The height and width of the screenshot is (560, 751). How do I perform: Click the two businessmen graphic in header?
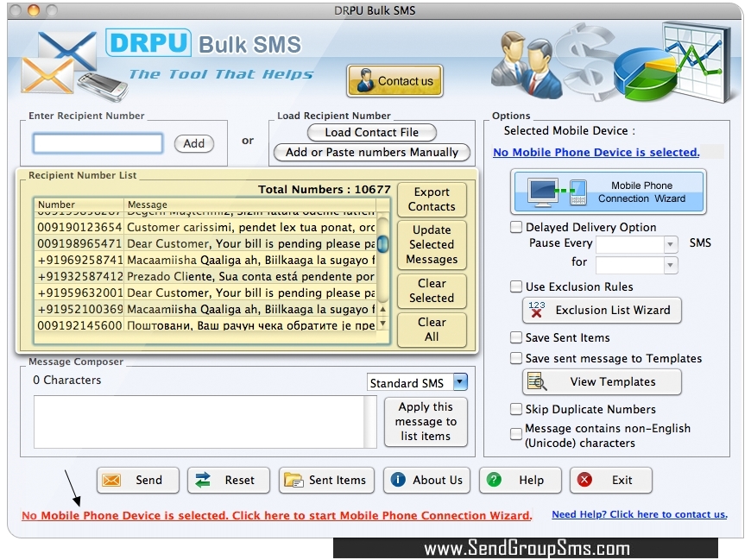526,64
